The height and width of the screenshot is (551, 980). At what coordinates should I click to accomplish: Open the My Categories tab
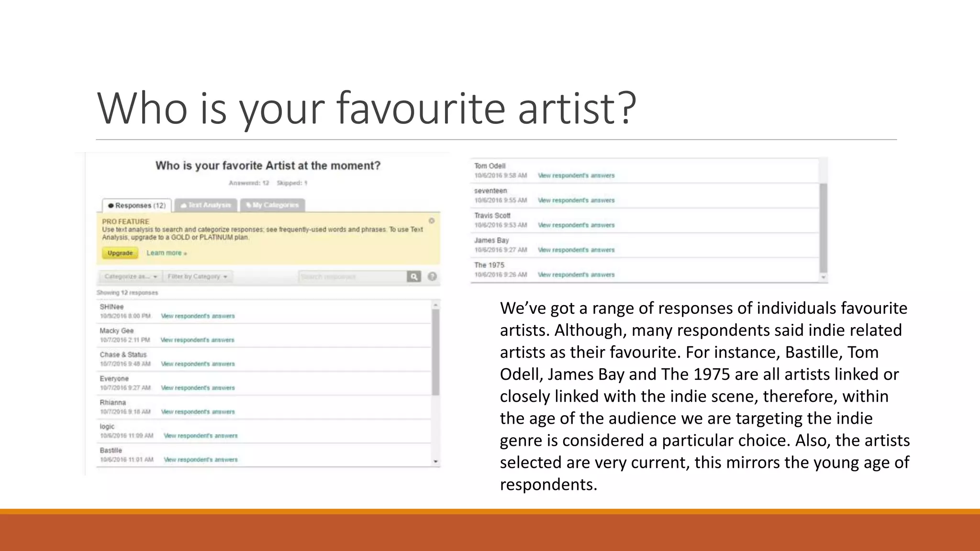272,205
